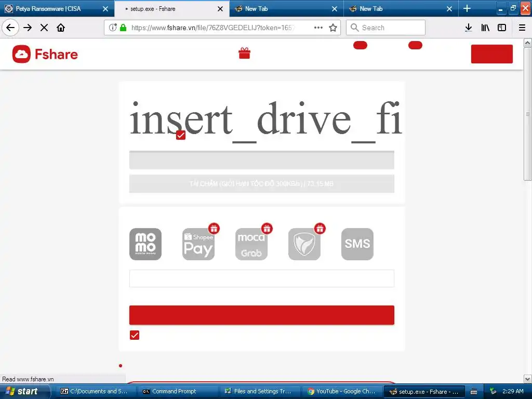Close the setup.exe - Fshare tab
The width and height of the screenshot is (532, 399).
[220, 9]
